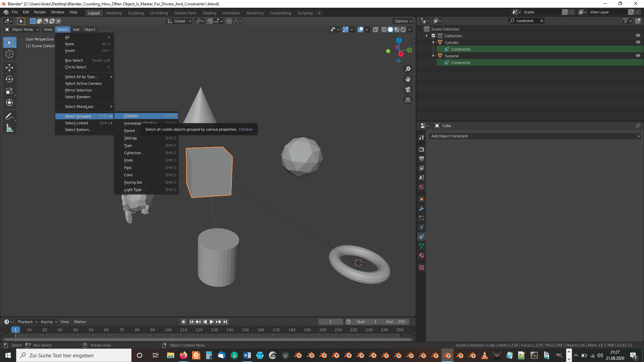Click Select Random menu entry
The image size is (644, 362).
[x=77, y=97]
